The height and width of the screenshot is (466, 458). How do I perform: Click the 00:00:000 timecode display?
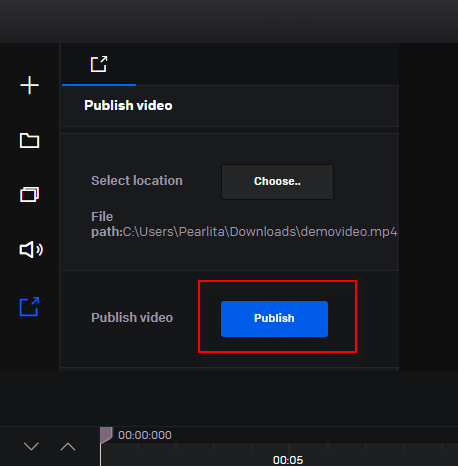pos(145,435)
